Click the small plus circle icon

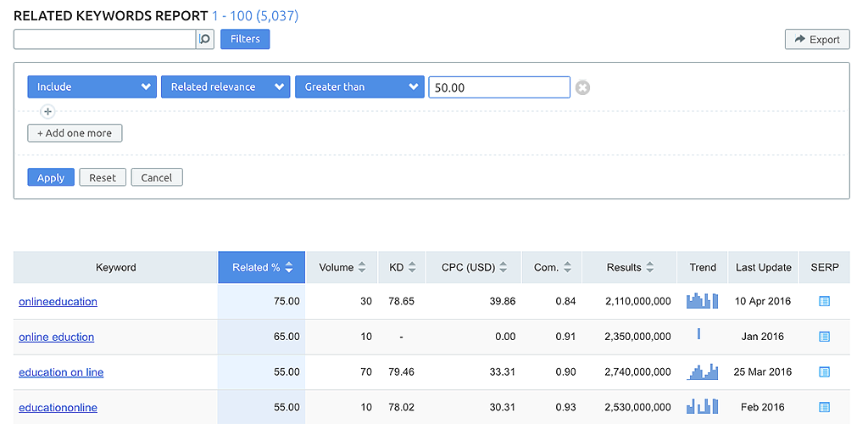pyautogui.click(x=47, y=111)
